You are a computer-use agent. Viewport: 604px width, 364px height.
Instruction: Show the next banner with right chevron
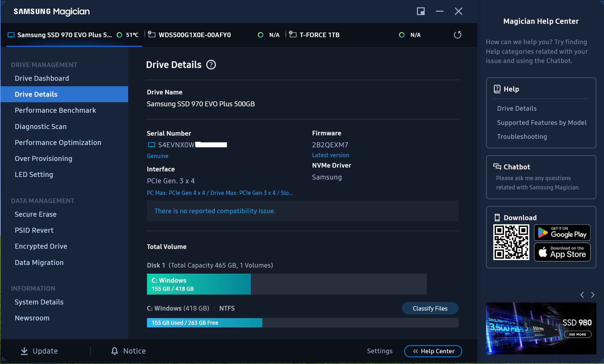pos(593,295)
